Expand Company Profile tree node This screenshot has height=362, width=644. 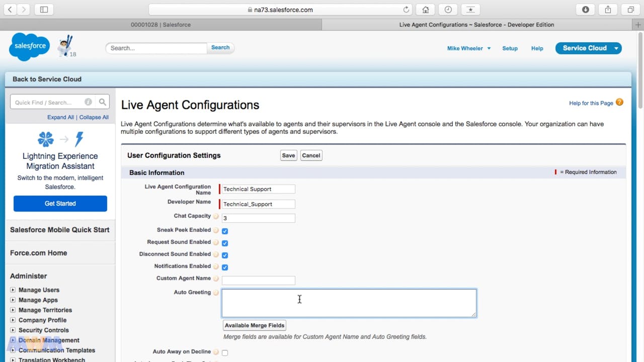13,320
